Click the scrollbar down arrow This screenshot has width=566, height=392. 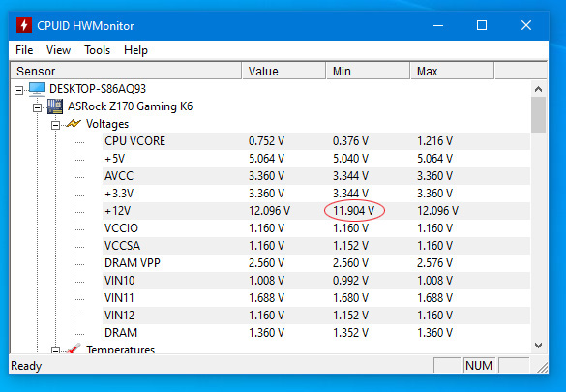click(x=538, y=346)
